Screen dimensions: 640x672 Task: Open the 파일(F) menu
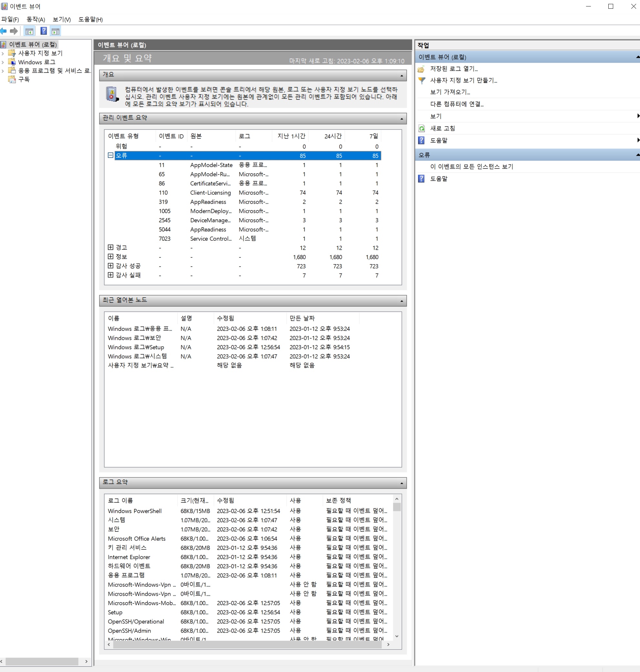pyautogui.click(x=10, y=19)
